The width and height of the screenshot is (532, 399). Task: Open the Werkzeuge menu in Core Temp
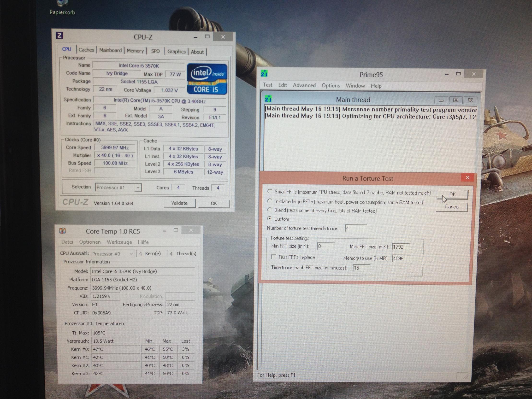click(x=119, y=242)
